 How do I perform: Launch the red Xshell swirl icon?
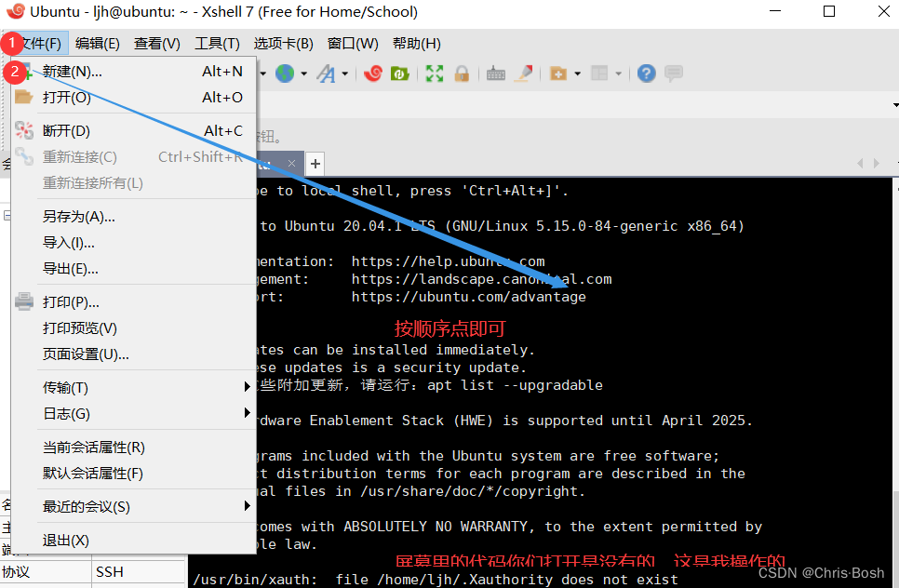coord(372,73)
